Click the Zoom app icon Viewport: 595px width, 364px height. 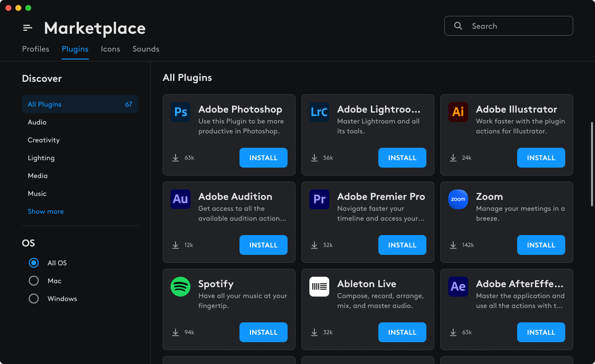tap(458, 199)
